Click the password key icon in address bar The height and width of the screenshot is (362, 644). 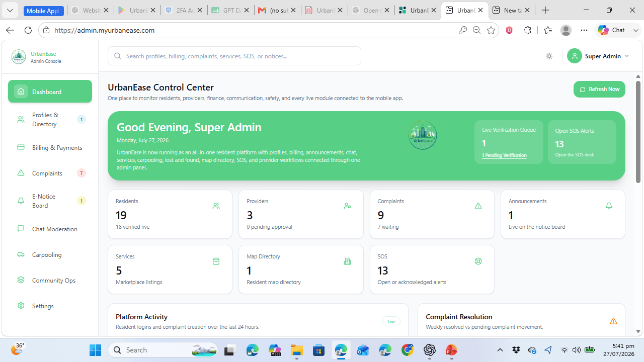[463, 30]
